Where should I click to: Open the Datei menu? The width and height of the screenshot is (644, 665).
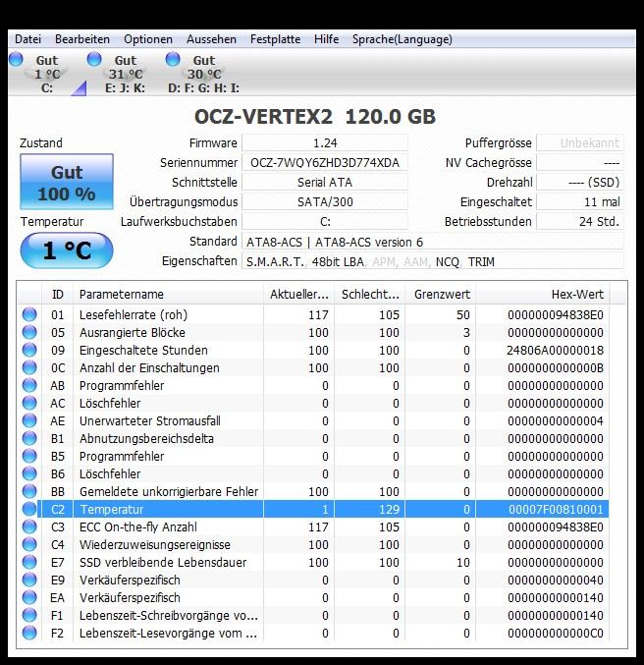point(28,39)
